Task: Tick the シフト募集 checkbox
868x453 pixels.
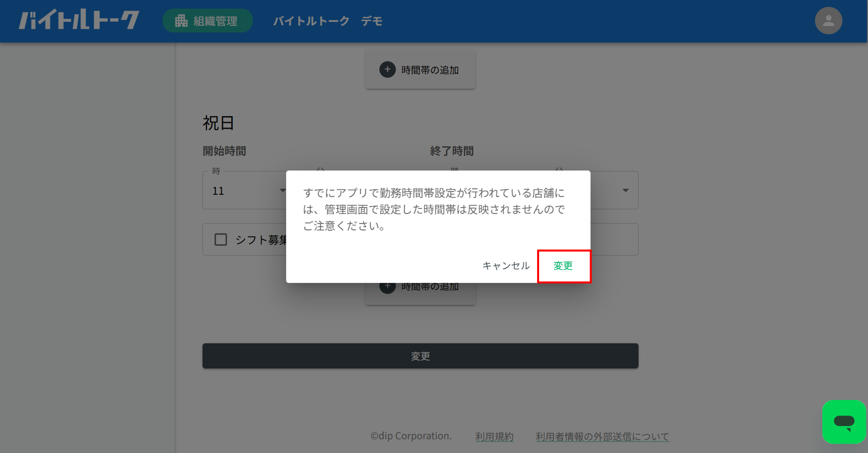Action: coord(221,240)
